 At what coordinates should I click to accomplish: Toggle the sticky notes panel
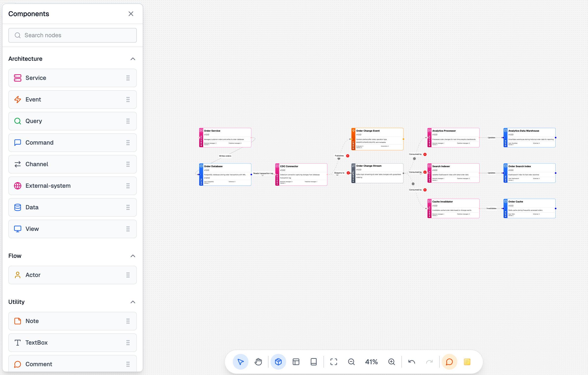(467, 362)
